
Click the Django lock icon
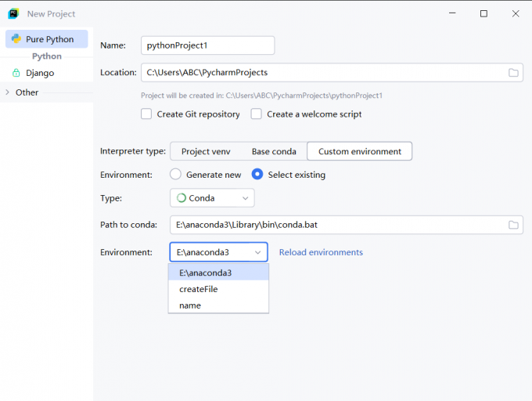(16, 73)
